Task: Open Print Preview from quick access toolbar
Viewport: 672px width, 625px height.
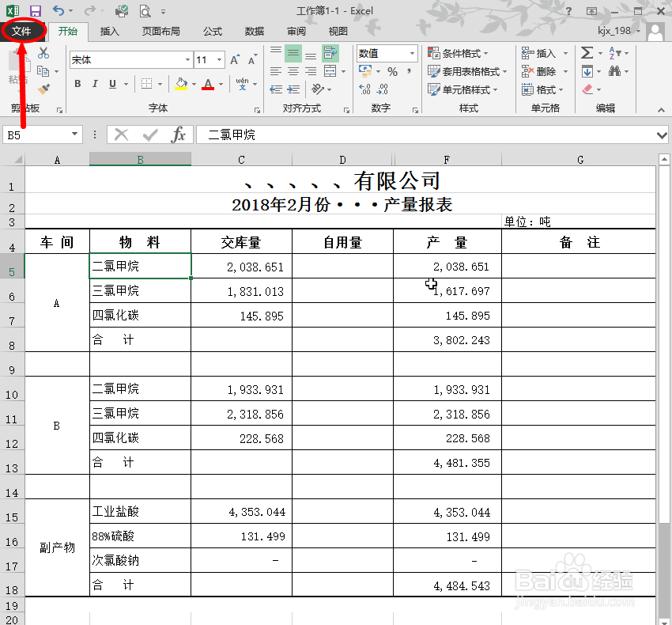Action: pyautogui.click(x=145, y=11)
